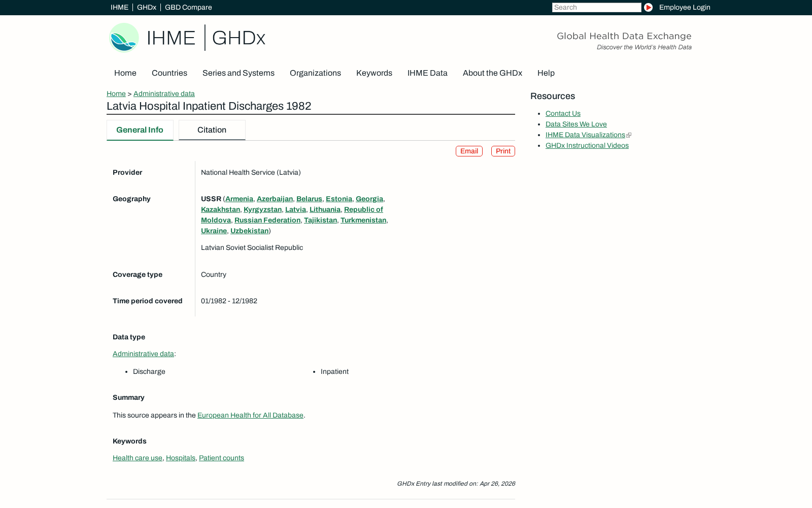Open Organizations menu item
Image resolution: width=812 pixels, height=508 pixels.
(315, 73)
